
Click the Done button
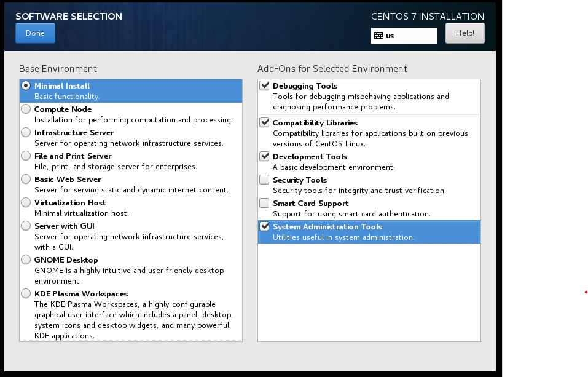tap(35, 33)
